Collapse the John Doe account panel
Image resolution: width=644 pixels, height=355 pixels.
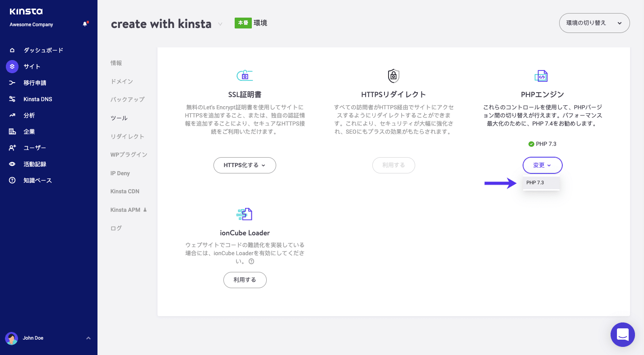pyautogui.click(x=88, y=338)
